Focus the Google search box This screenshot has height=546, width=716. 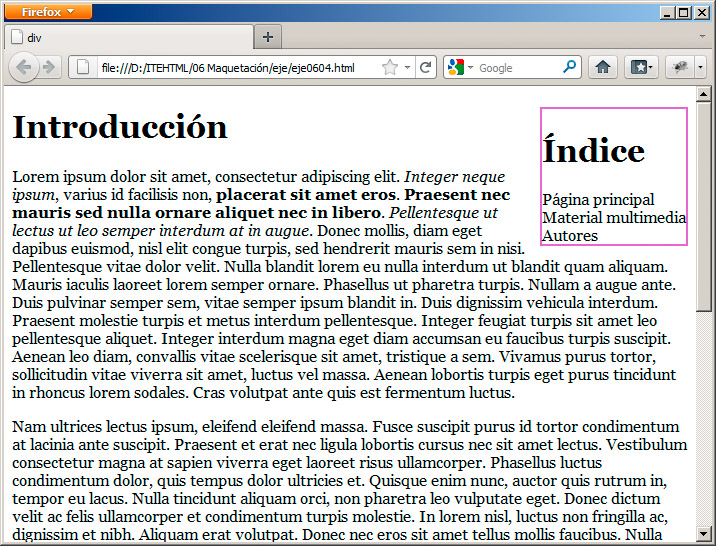coord(518,68)
